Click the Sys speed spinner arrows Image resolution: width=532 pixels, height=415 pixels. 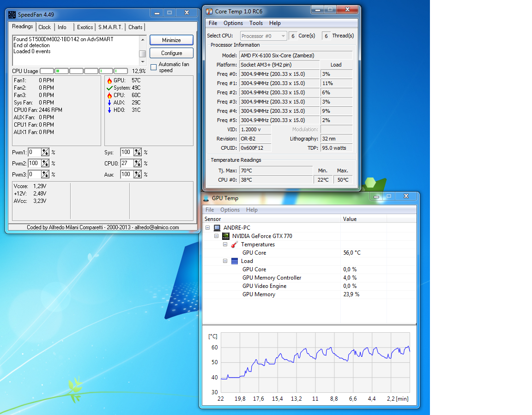138,153
